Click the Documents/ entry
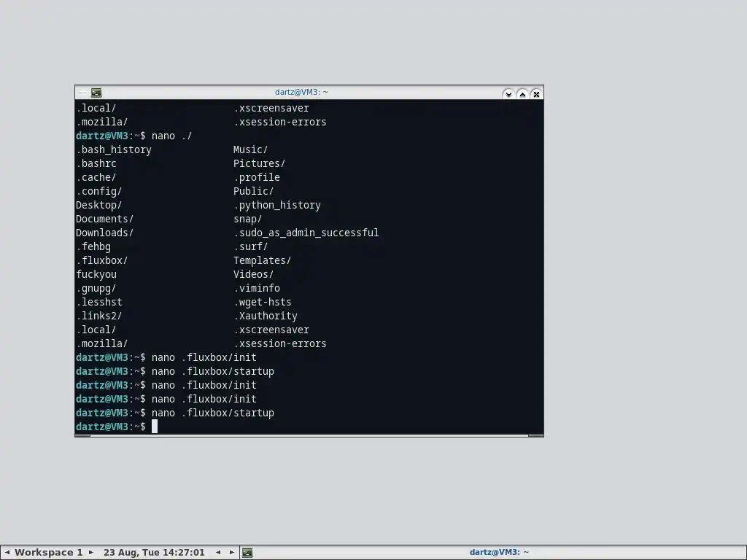747x560 pixels. 105,219
